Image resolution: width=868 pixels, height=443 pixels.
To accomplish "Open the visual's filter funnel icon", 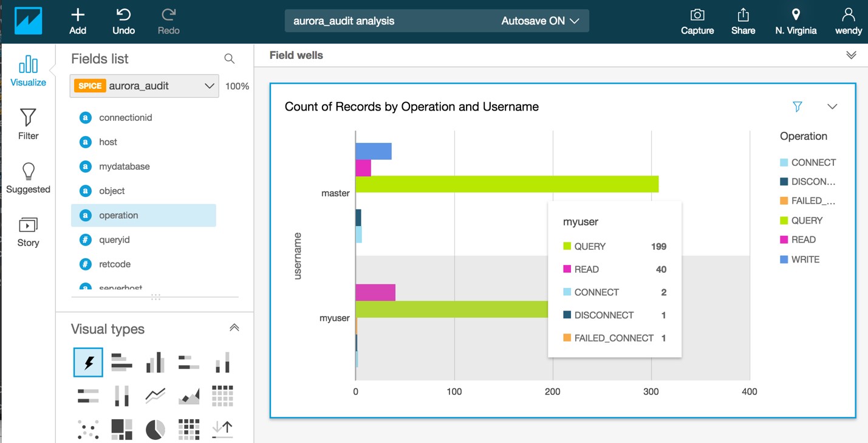I will [x=798, y=106].
